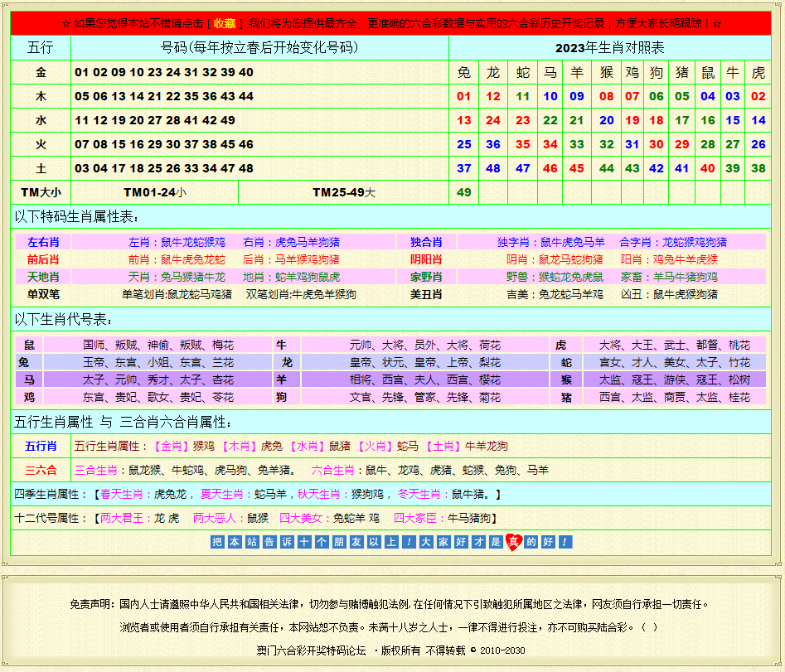Click the blue 告 character tile

tap(269, 542)
